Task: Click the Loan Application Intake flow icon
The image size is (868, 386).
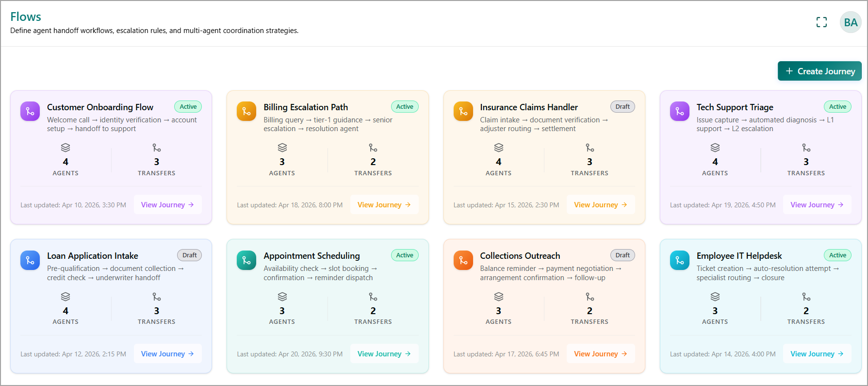Action: pos(30,260)
